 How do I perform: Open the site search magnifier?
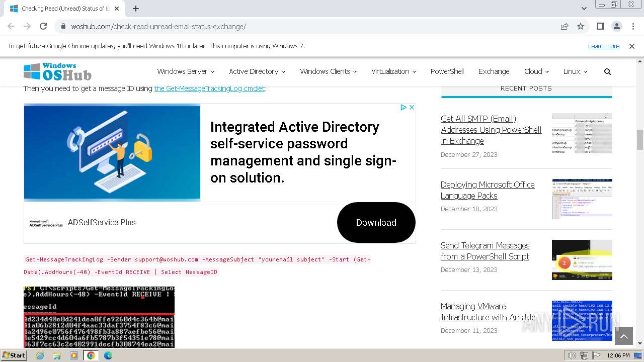point(607,71)
